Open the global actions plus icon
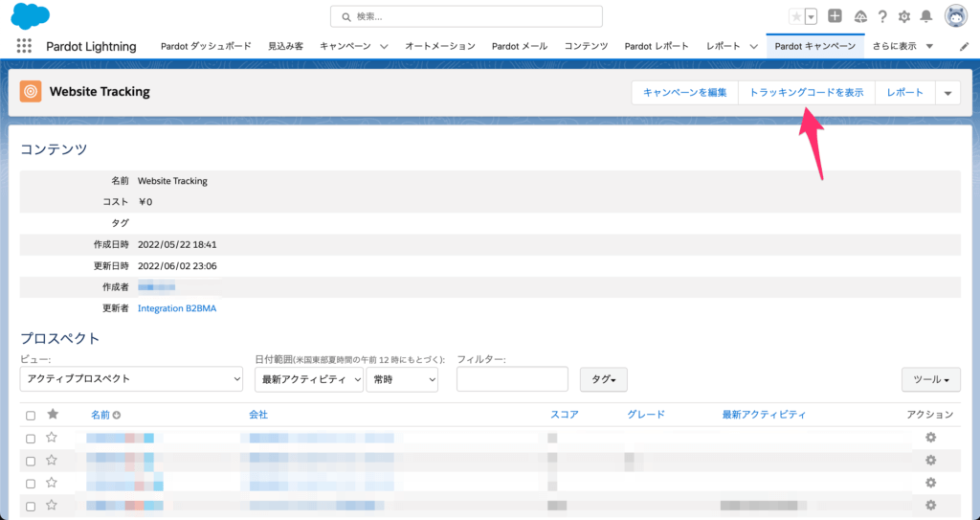 835,16
